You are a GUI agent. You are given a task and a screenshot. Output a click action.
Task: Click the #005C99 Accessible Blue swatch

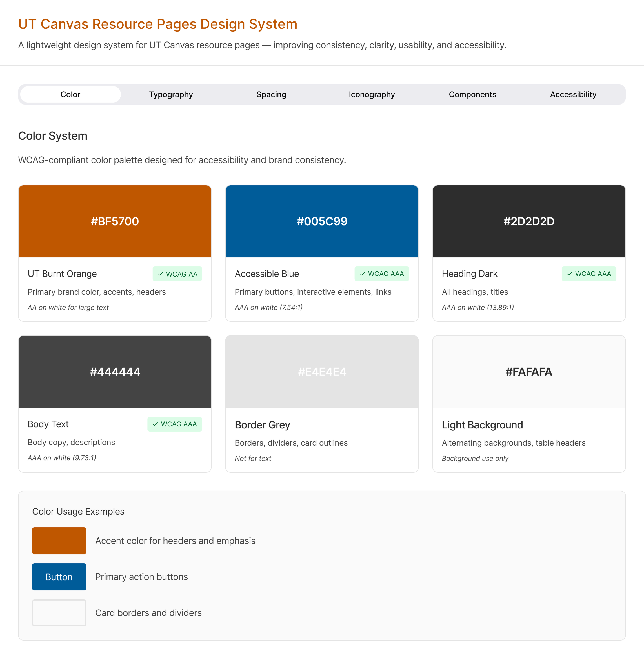point(322,221)
